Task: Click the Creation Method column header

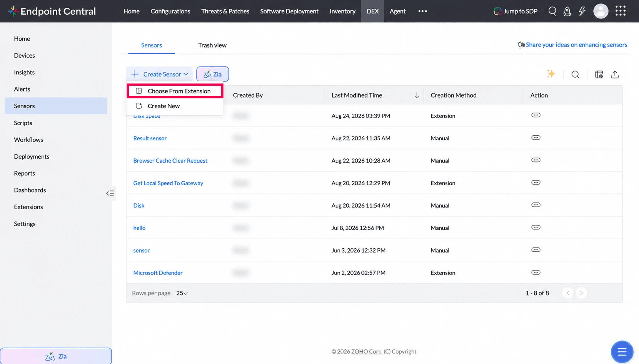Action: tap(453, 95)
